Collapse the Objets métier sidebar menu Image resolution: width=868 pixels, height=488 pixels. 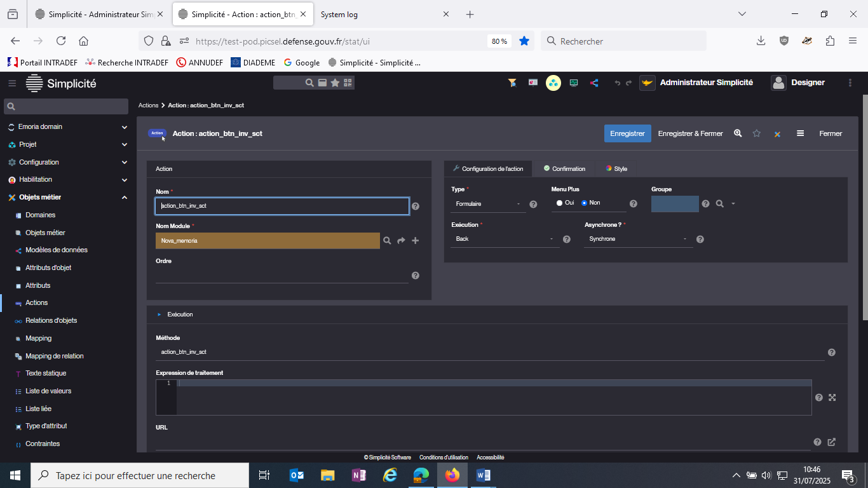pos(68,198)
